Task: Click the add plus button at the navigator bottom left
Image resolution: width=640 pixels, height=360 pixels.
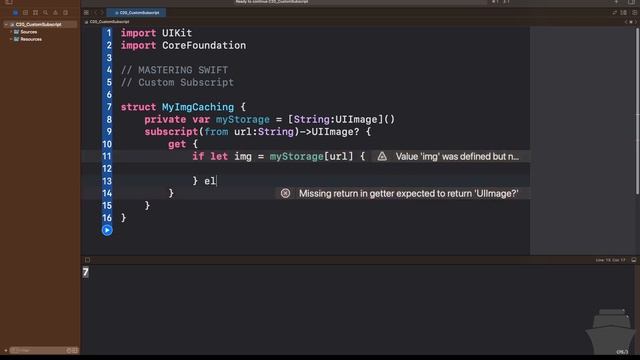Action: point(5,350)
